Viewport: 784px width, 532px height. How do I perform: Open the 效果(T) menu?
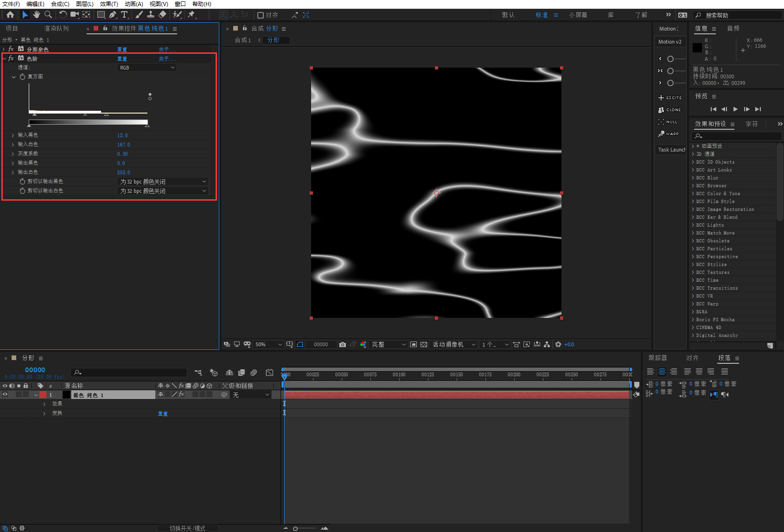point(109,4)
